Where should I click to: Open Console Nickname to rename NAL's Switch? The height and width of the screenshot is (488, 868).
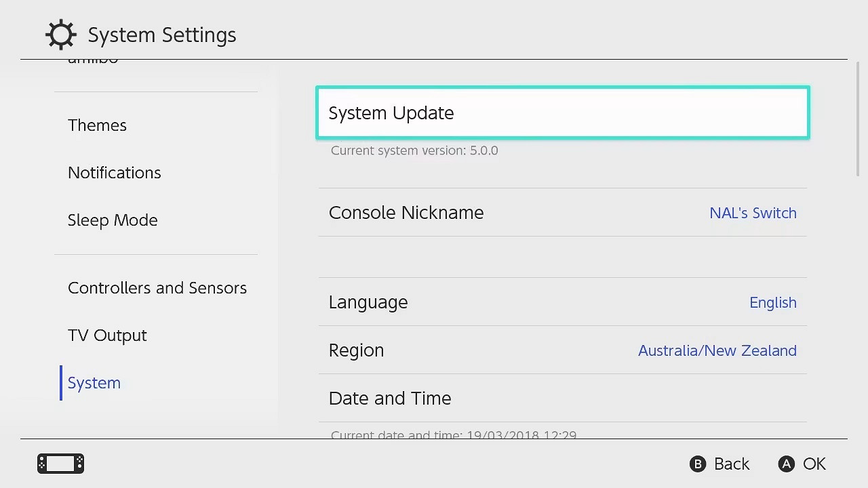561,213
